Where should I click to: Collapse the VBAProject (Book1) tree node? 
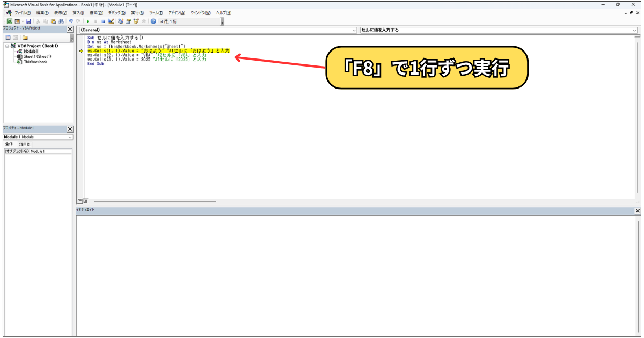point(7,46)
